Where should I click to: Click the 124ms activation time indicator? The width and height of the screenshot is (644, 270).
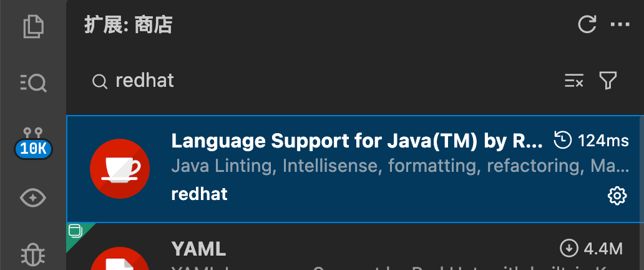coord(592,141)
